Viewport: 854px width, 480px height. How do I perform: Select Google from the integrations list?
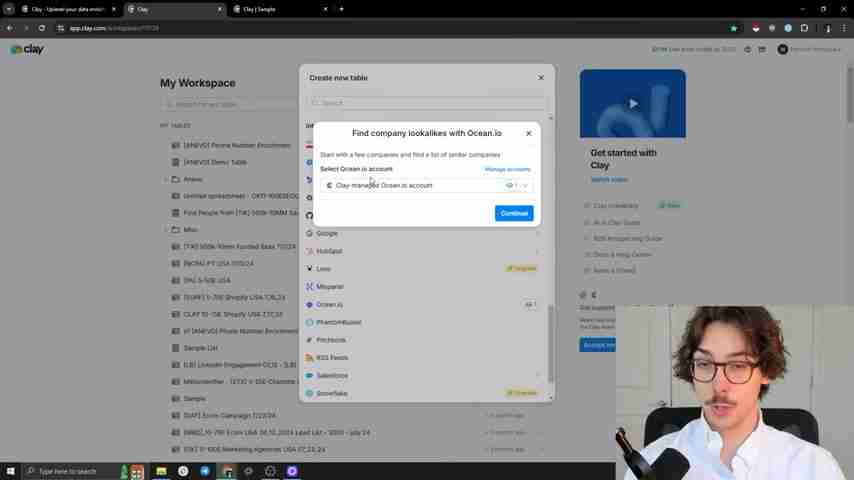[327, 233]
